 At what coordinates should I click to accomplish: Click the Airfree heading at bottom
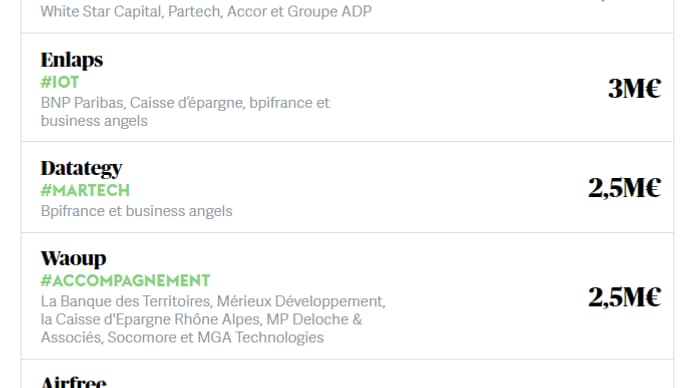[x=73, y=381]
